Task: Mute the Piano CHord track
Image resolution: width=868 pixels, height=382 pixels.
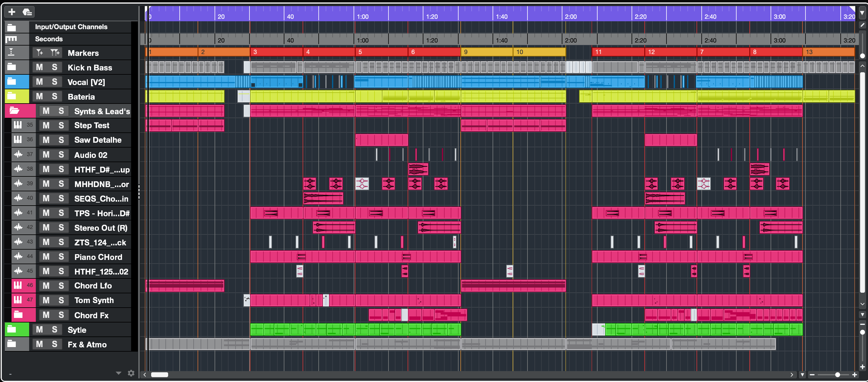Action: (x=46, y=257)
